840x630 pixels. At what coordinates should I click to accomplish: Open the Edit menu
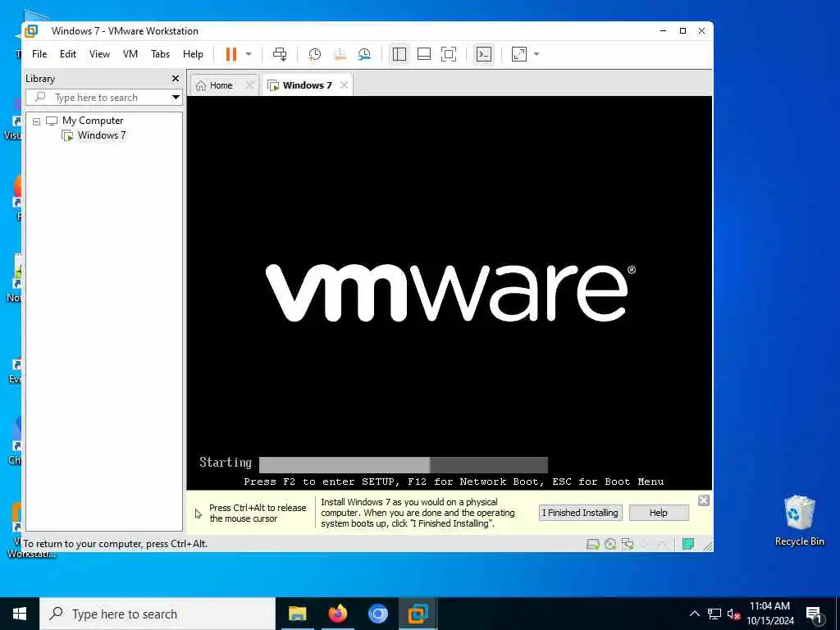[68, 54]
